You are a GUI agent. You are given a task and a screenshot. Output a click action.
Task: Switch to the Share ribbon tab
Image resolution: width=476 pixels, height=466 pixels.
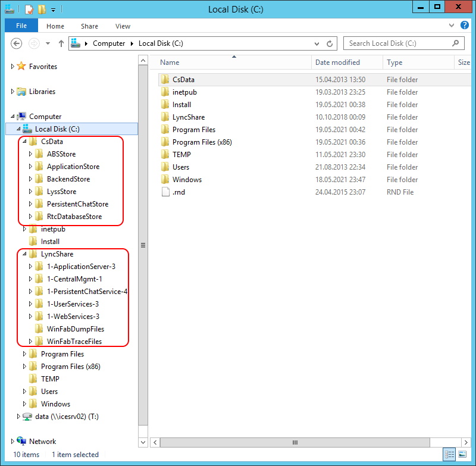pos(89,26)
